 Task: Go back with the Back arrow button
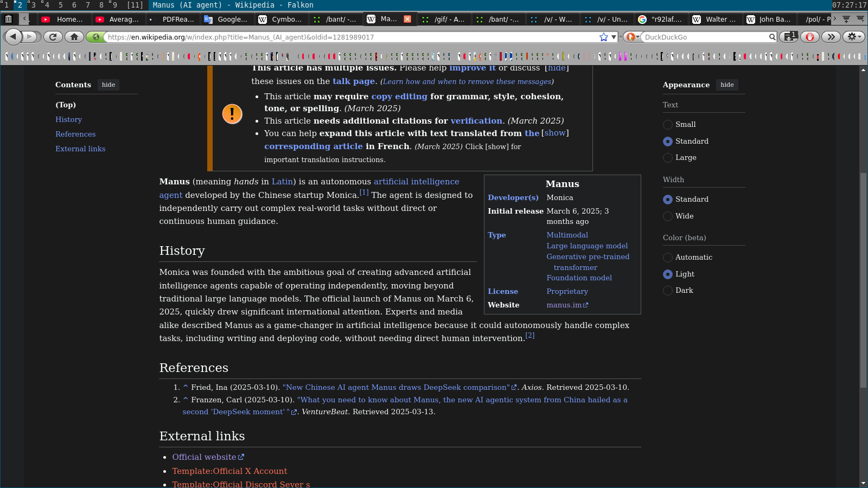coord(13,37)
